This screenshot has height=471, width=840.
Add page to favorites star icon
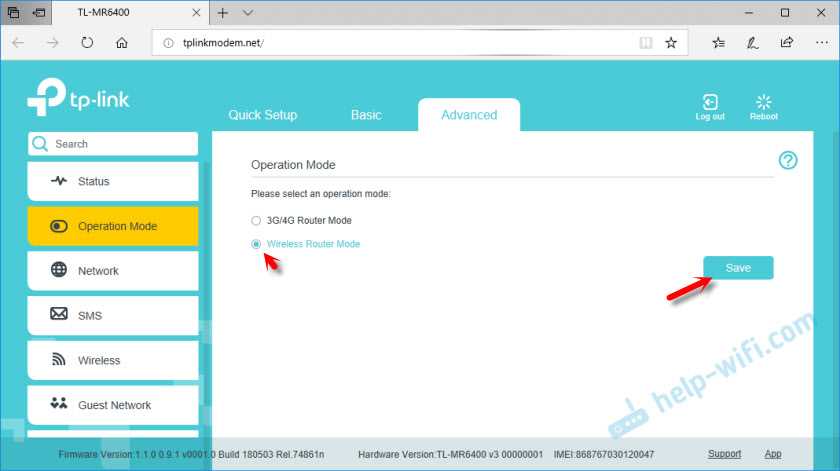coord(671,42)
